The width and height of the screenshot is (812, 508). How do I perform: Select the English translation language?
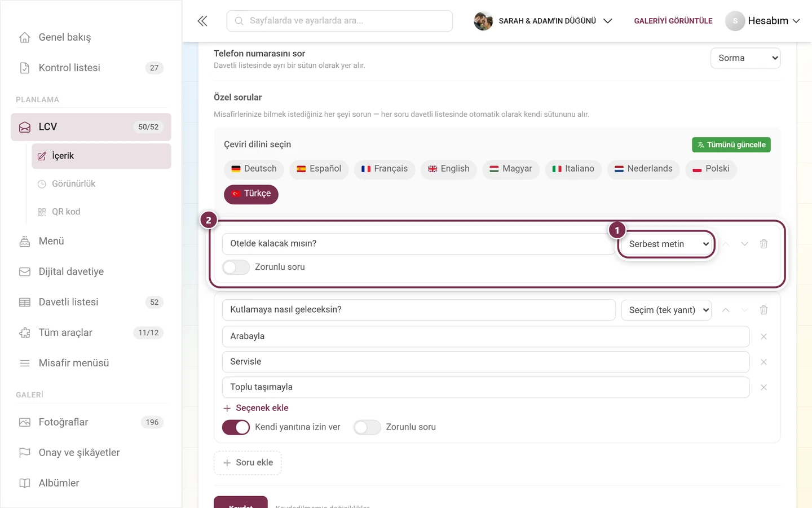coord(449,169)
